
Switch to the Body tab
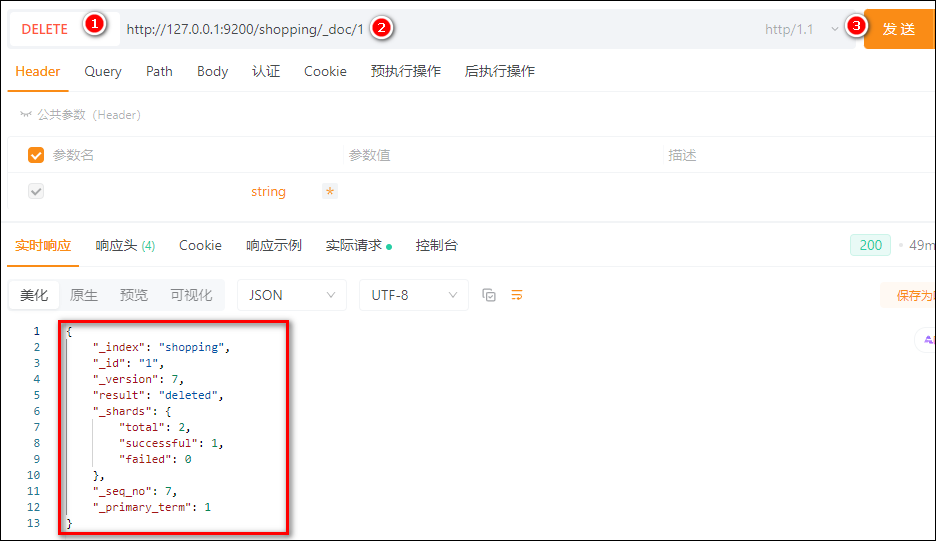[x=213, y=72]
